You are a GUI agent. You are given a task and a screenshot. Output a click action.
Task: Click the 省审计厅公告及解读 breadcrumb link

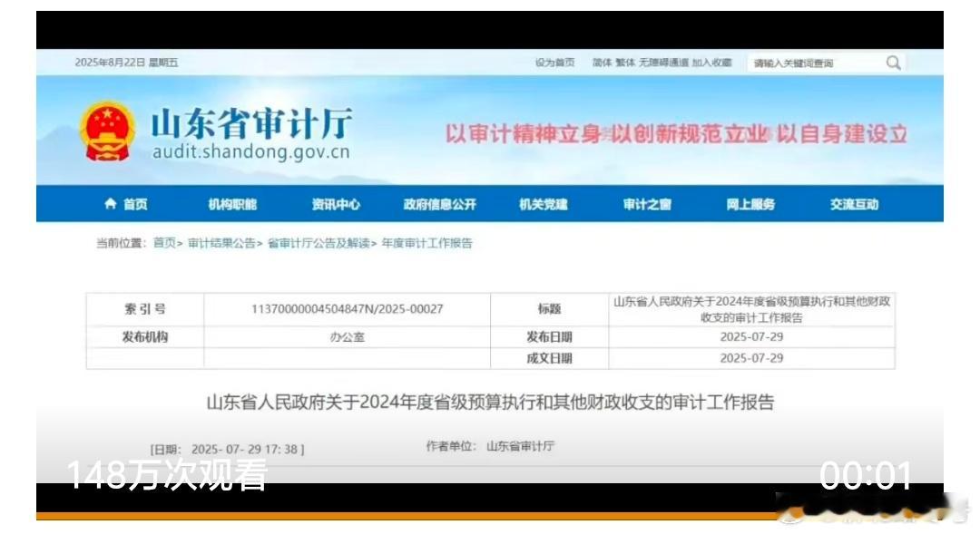pos(318,243)
